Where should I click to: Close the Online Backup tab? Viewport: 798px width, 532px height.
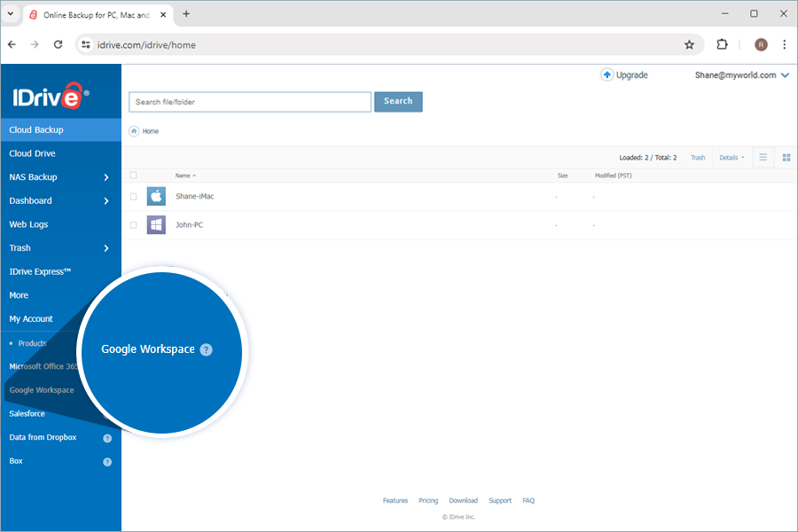(163, 15)
